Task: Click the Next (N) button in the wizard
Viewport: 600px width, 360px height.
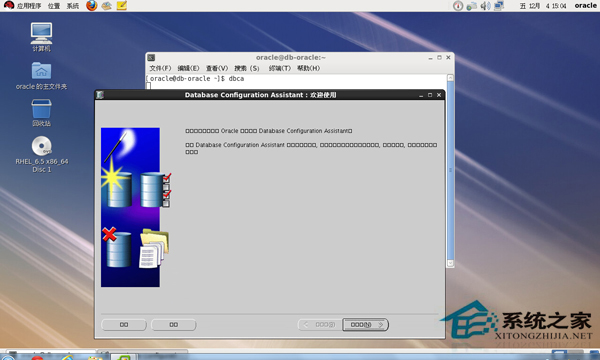Action: (365, 324)
